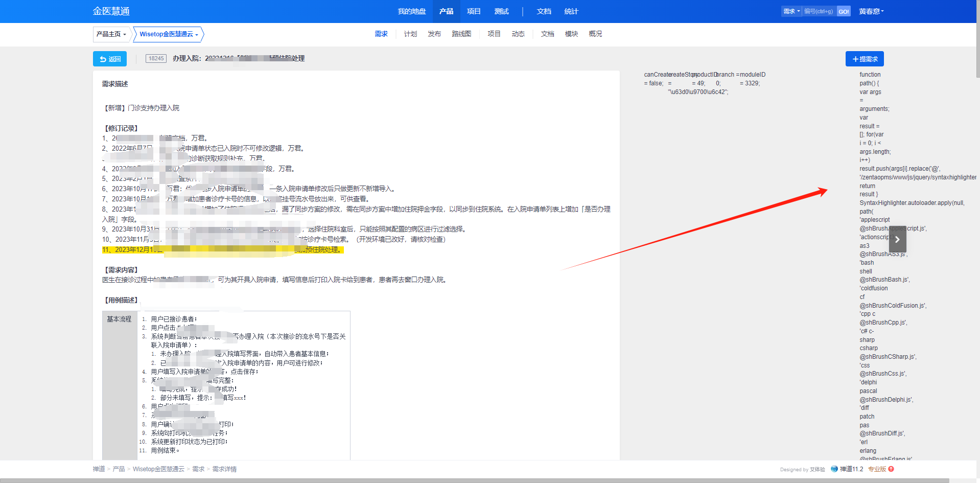The width and height of the screenshot is (980, 483).
Task: Click the 专业版 link in footer
Action: pos(877,469)
